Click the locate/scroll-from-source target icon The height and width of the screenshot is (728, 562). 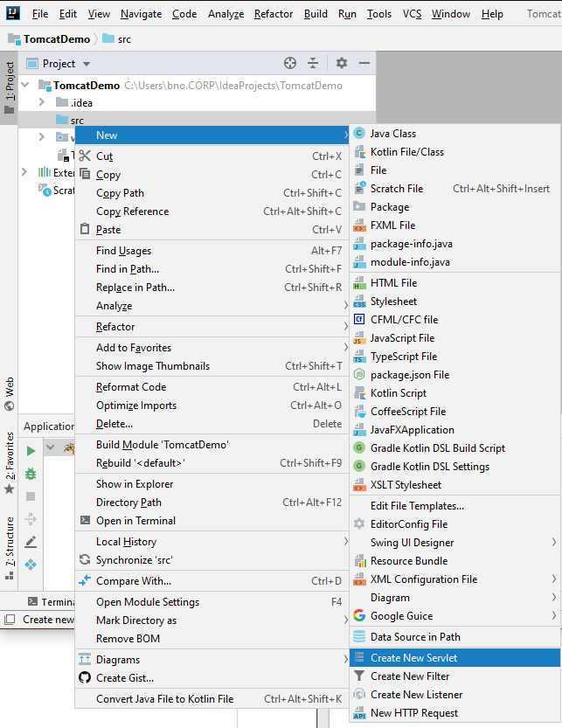click(x=290, y=63)
